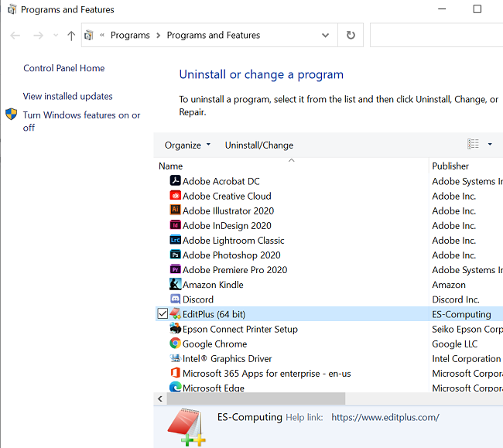
Task: Click the Intel Corporation publisher cell
Action: point(466,358)
